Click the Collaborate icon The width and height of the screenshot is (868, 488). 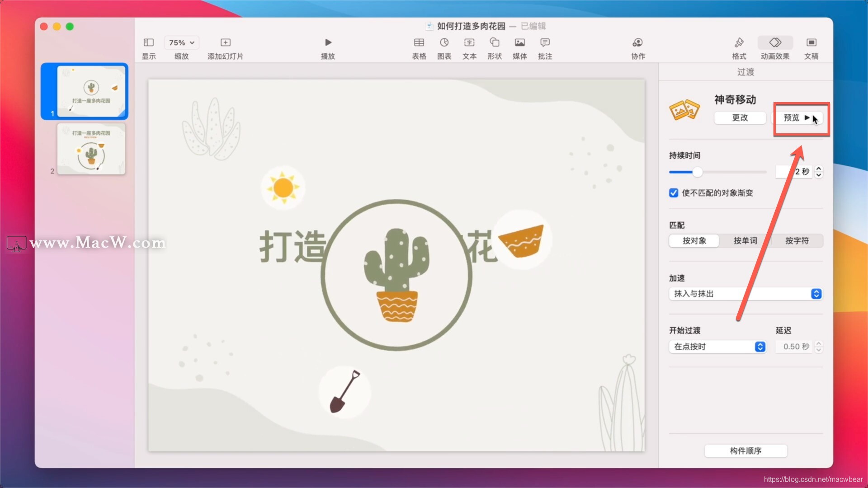637,42
